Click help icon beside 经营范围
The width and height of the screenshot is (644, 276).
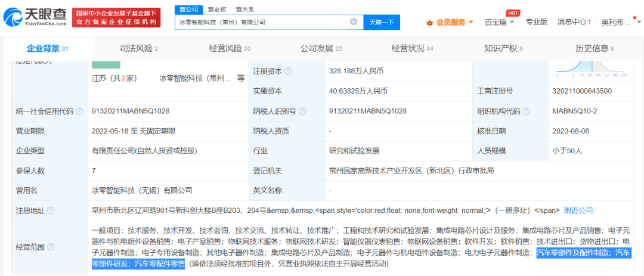tap(51, 247)
